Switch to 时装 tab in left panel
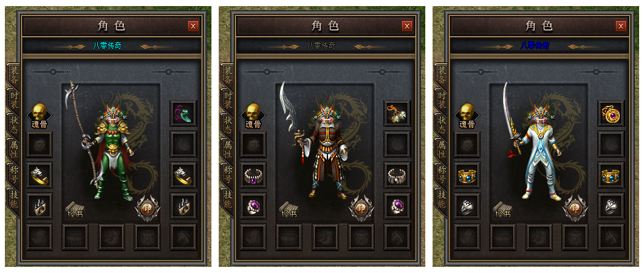This screenshot has width=644, height=273. click(x=13, y=101)
